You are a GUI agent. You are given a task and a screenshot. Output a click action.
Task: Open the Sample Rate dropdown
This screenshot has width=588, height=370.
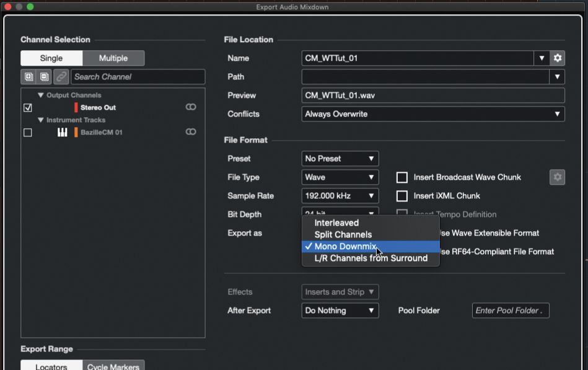pos(340,196)
